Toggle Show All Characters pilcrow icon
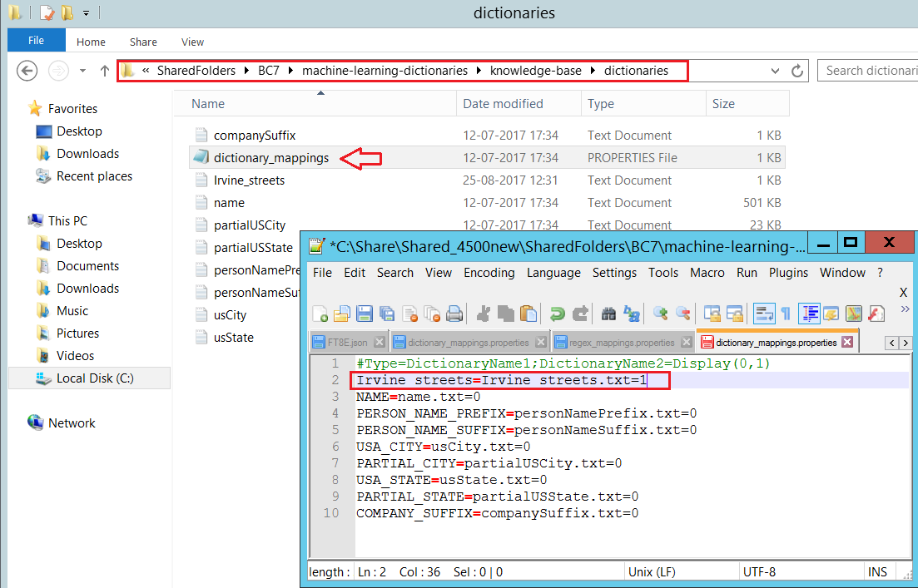Image resolution: width=918 pixels, height=588 pixels. pyautogui.click(x=786, y=314)
